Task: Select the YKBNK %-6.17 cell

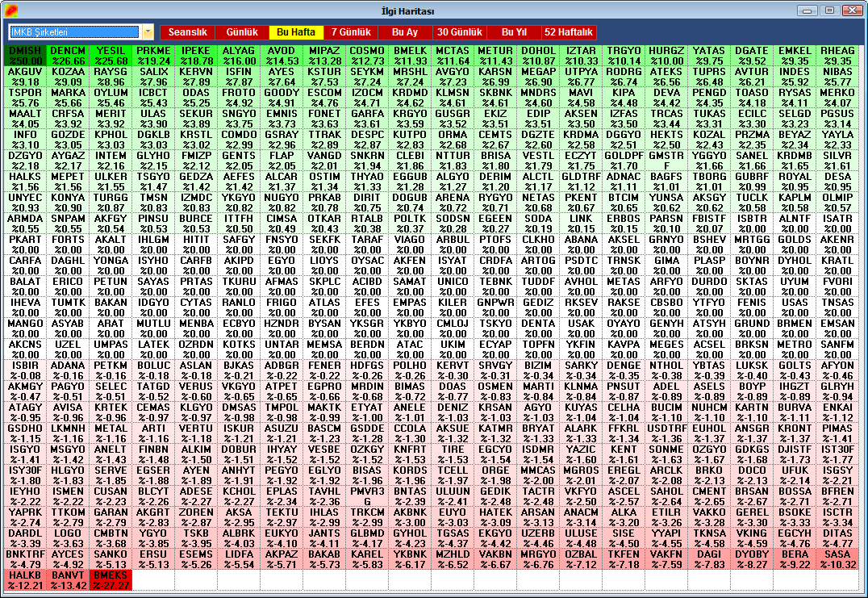Action: click(x=410, y=559)
